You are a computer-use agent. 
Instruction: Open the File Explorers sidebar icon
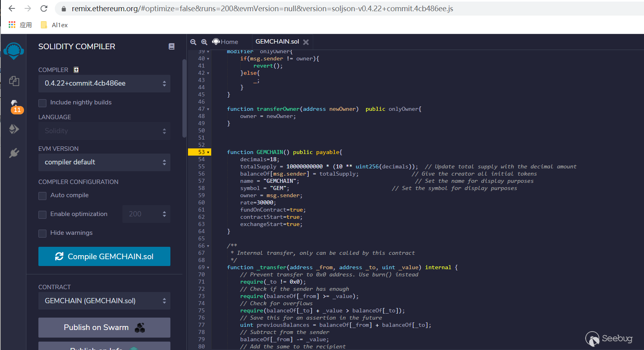(14, 81)
